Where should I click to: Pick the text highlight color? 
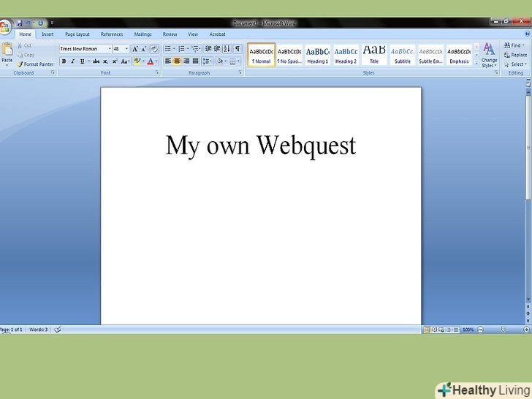[x=137, y=61]
